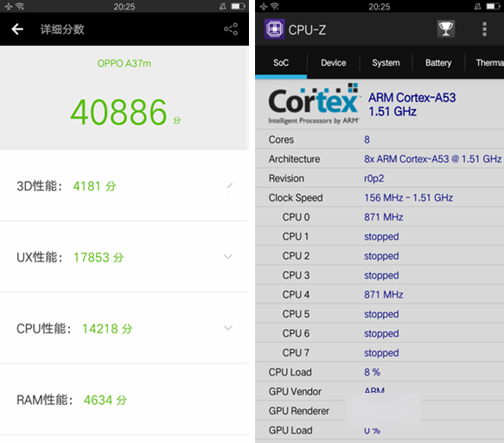Tap the Wi-Fi icon in CPU-Z status bar
Image resolution: width=504 pixels, height=443 pixels.
[x=275, y=6]
